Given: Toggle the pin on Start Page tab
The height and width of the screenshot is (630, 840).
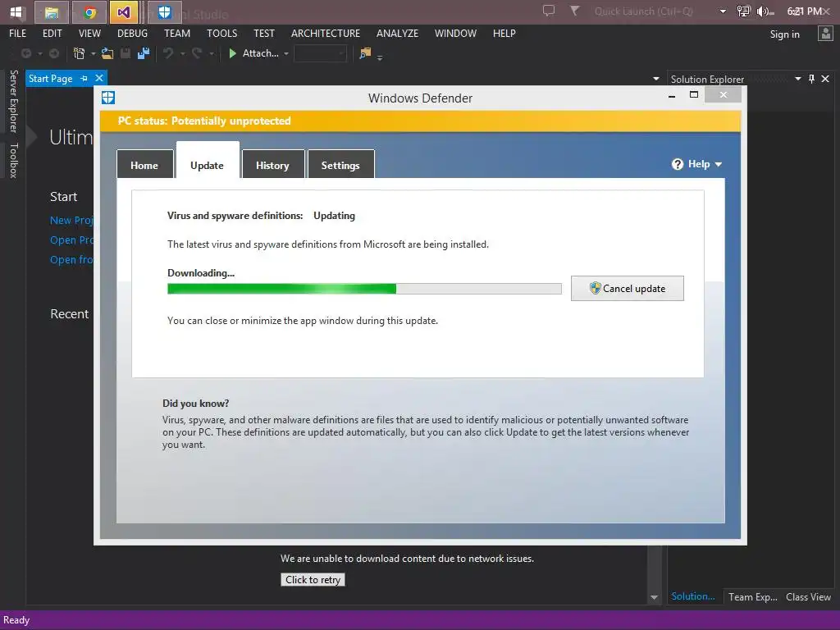Looking at the screenshot, I should pyautogui.click(x=84, y=78).
